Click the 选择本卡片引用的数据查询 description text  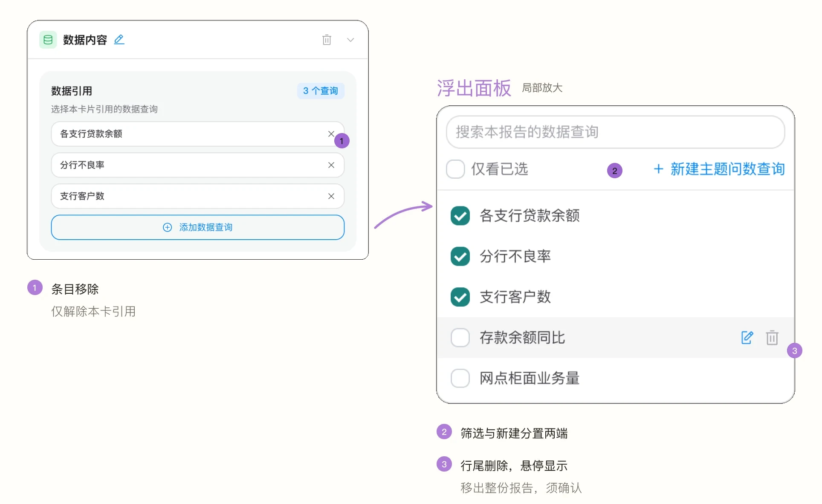coord(104,109)
